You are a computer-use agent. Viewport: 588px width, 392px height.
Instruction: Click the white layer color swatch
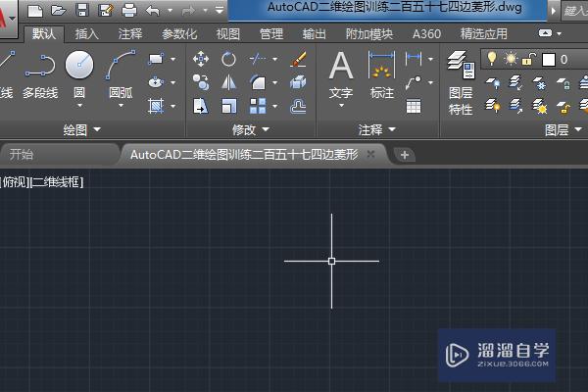[x=549, y=59]
